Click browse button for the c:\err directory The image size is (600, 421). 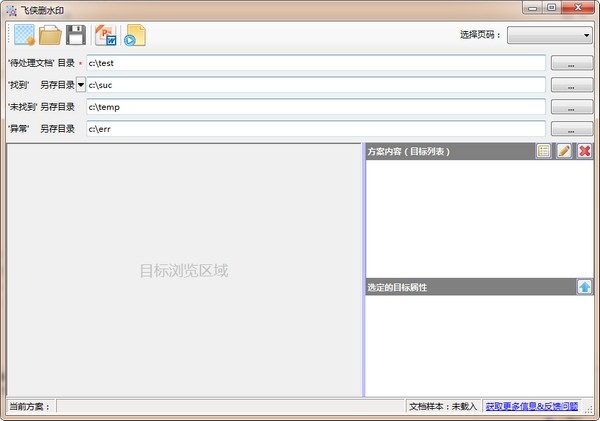click(x=571, y=129)
